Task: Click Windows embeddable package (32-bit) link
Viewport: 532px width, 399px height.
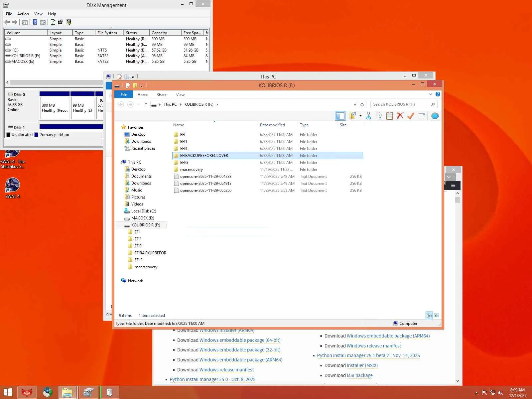Action: [240, 350]
